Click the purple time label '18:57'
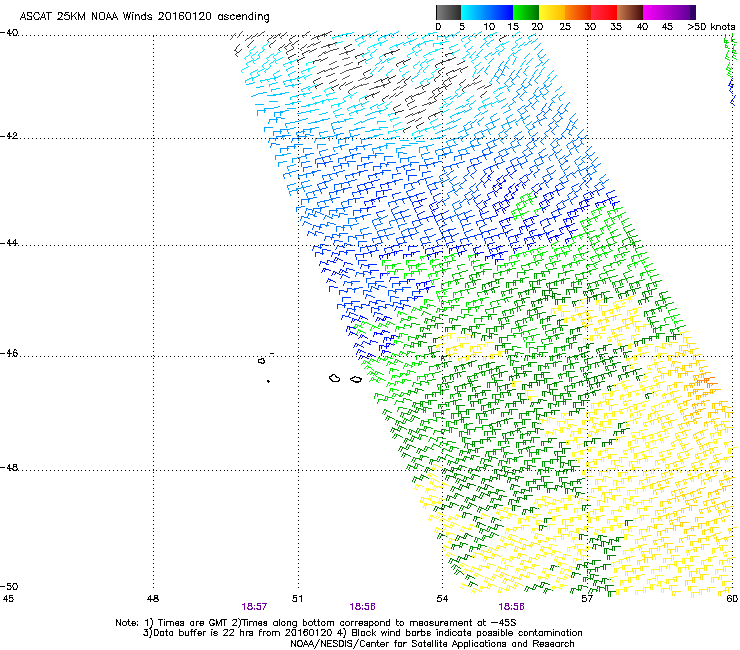The width and height of the screenshot is (740, 650). pos(254,607)
